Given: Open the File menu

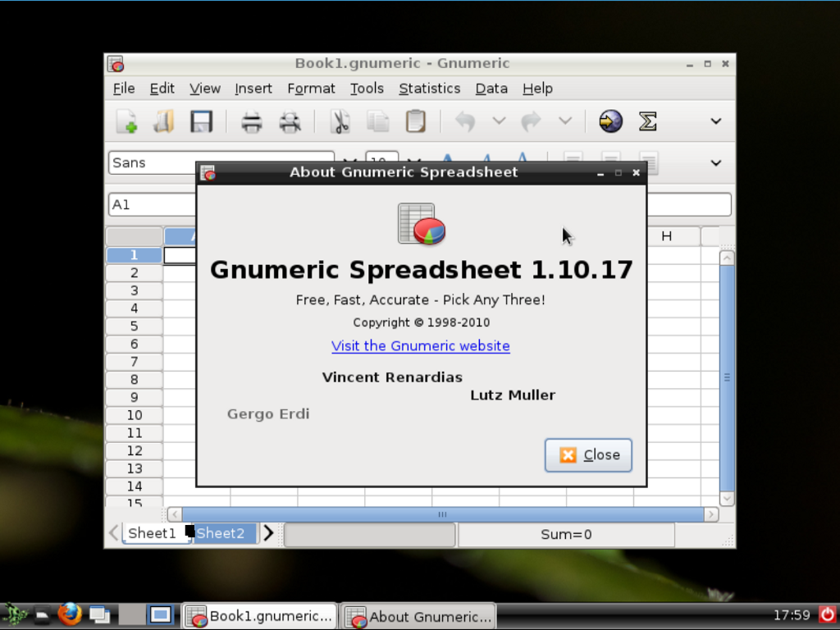Looking at the screenshot, I should 124,89.
